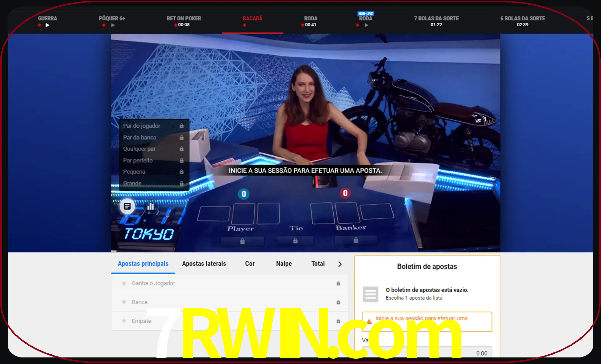Image resolution: width=601 pixels, height=364 pixels.
Task: Click the 0.00 bet amount field
Action: point(427,353)
